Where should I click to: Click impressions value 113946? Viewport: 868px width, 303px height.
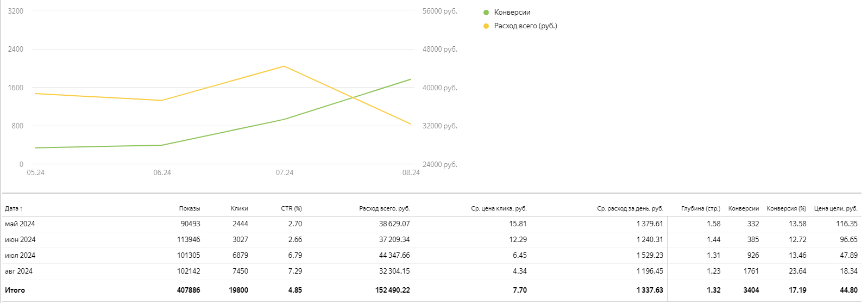(x=188, y=239)
